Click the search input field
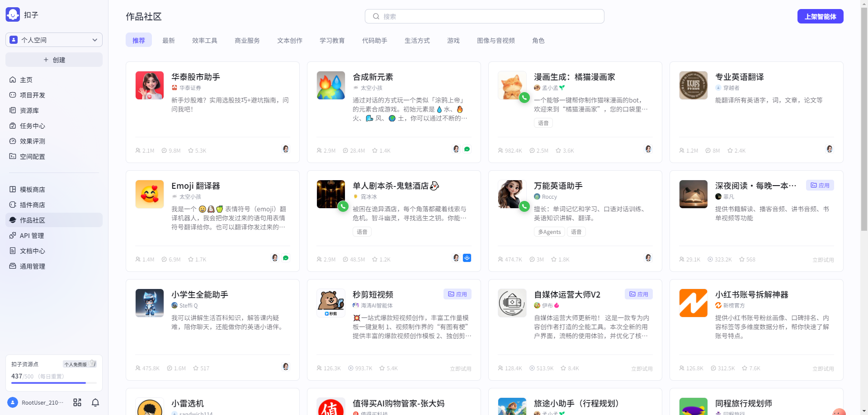The height and width of the screenshot is (415, 868). (484, 16)
